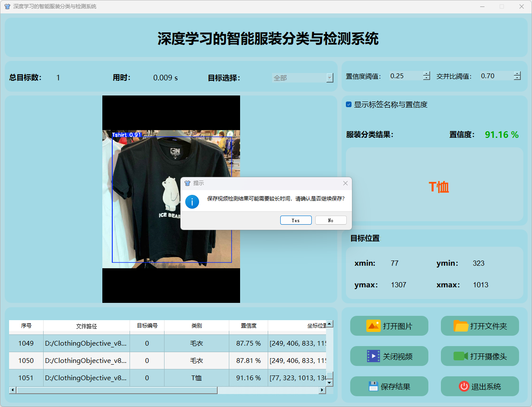Screen dimensions: 532x407
Task: Close the 提示 dialog with its X
Action: [x=345, y=183]
